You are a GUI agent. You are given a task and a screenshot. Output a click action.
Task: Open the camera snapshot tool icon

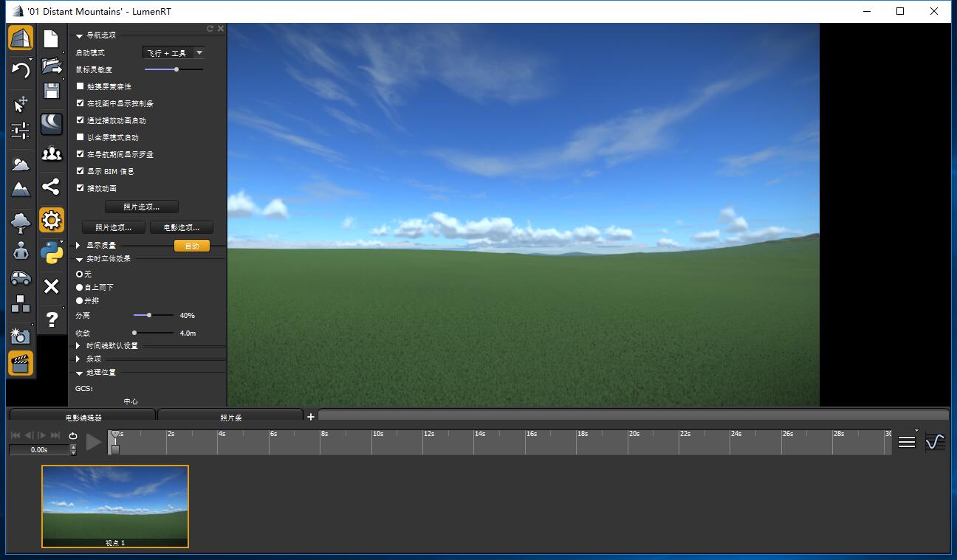(x=20, y=336)
